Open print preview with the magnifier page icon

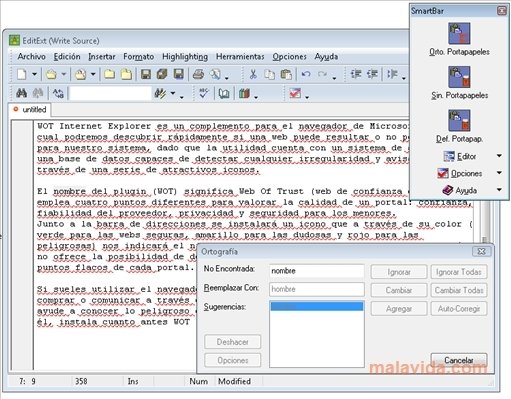pyautogui.click(x=216, y=74)
